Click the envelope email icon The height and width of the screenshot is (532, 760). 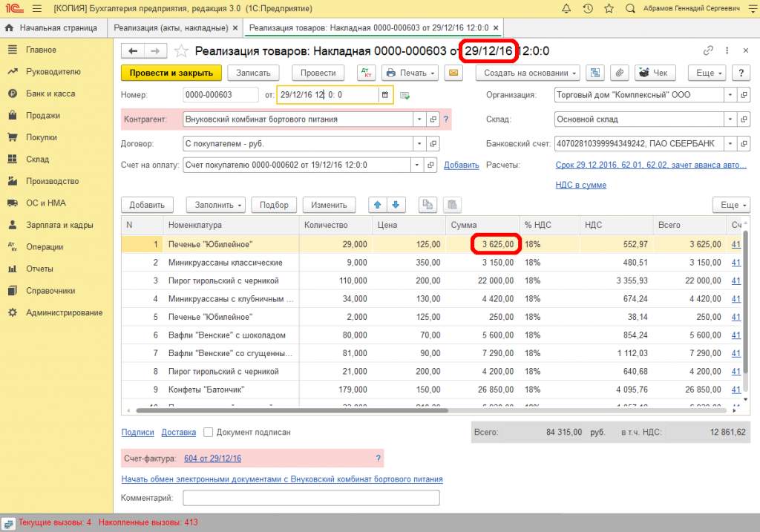[x=453, y=73]
